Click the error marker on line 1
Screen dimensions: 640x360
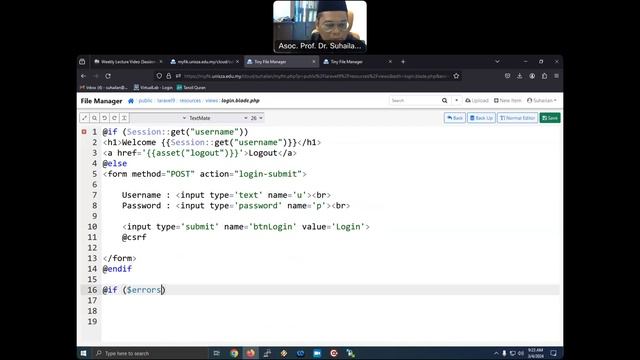pyautogui.click(x=84, y=132)
